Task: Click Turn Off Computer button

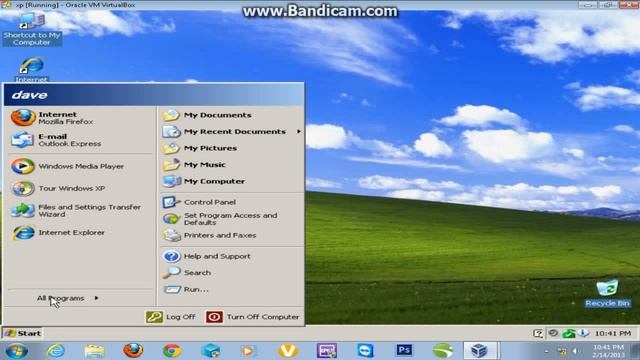Action: point(253,317)
